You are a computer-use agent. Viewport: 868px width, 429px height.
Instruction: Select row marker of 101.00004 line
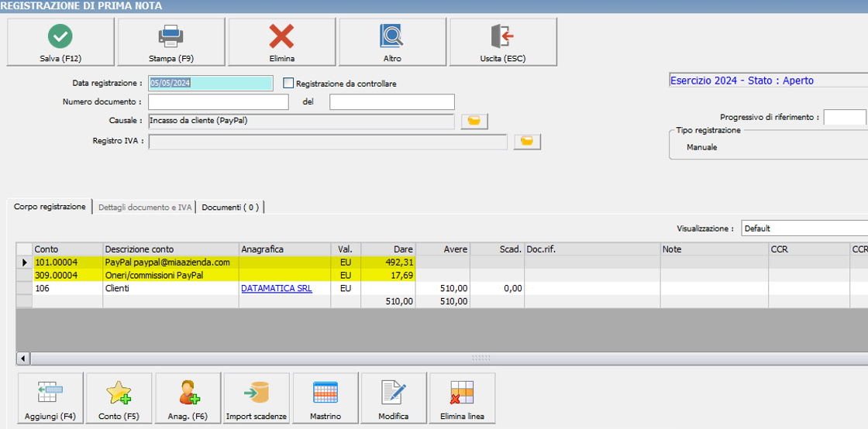(25, 262)
